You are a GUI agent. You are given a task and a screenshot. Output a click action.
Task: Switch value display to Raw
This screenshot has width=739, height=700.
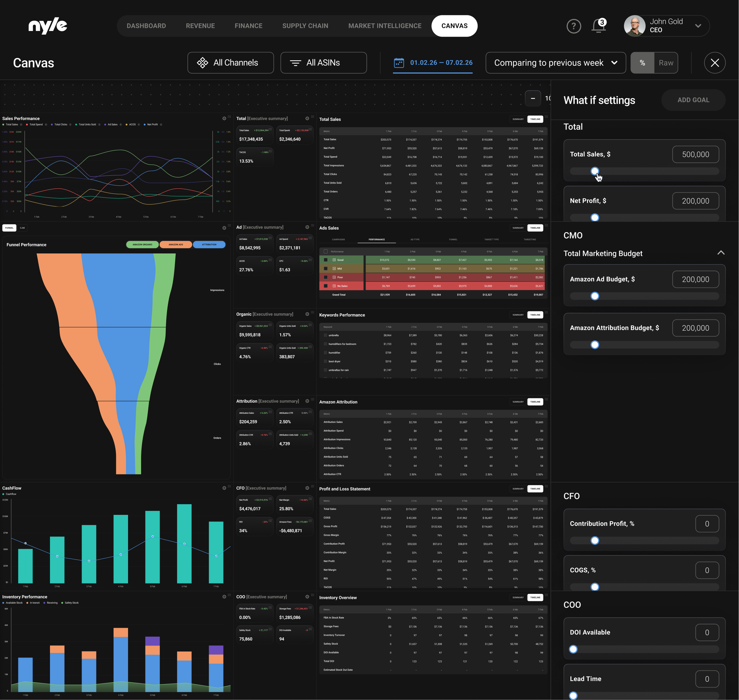click(666, 63)
